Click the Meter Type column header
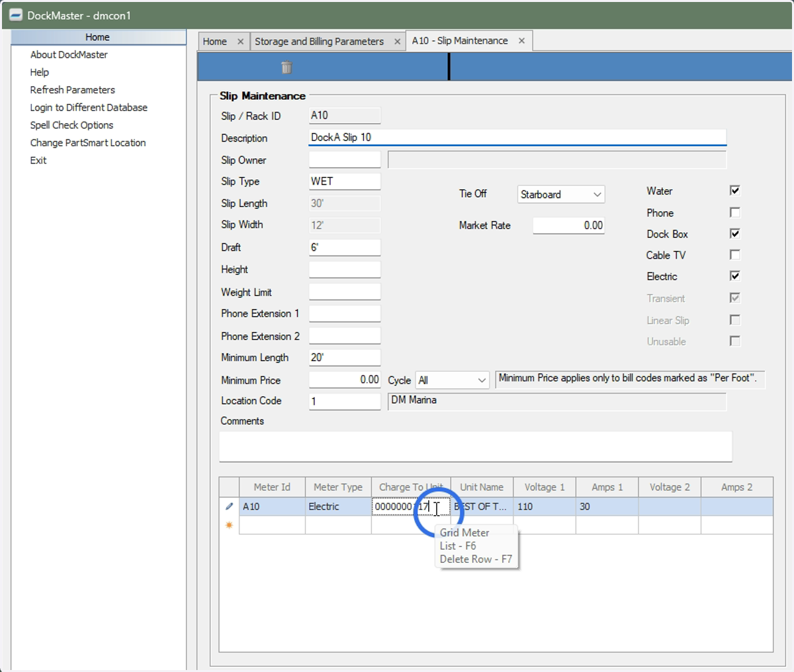The height and width of the screenshot is (672, 794). (x=338, y=487)
